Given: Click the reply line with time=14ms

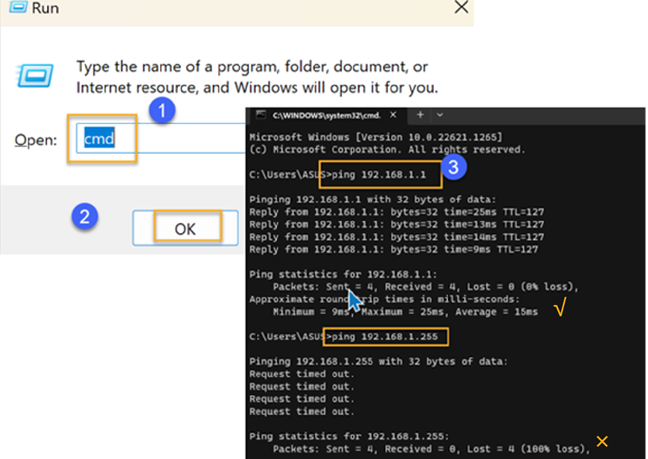Looking at the screenshot, I should point(397,237).
